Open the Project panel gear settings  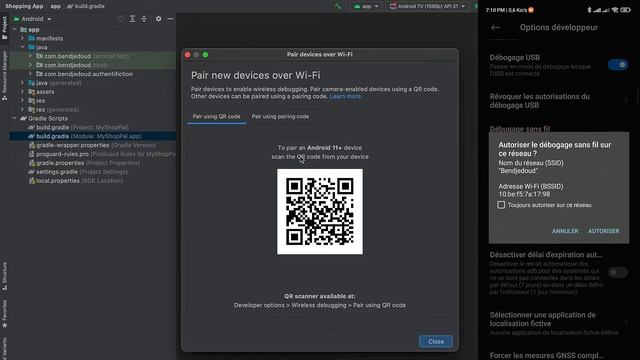pos(158,19)
